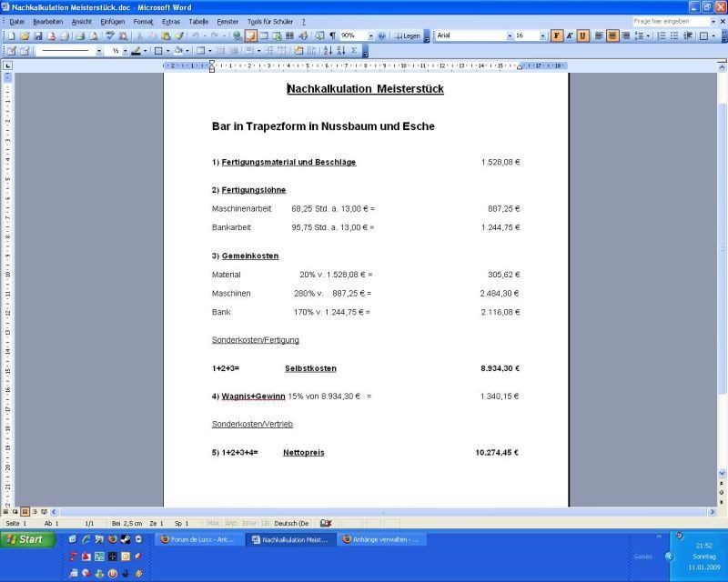
Task: Open the Tabelle menu
Action: tap(198, 21)
